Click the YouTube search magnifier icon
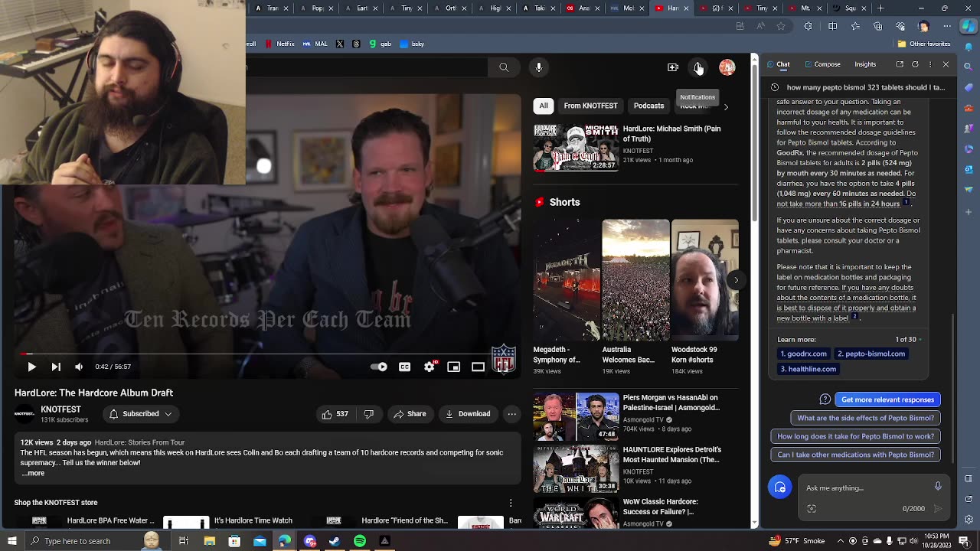This screenshot has height=551, width=980. [504, 67]
